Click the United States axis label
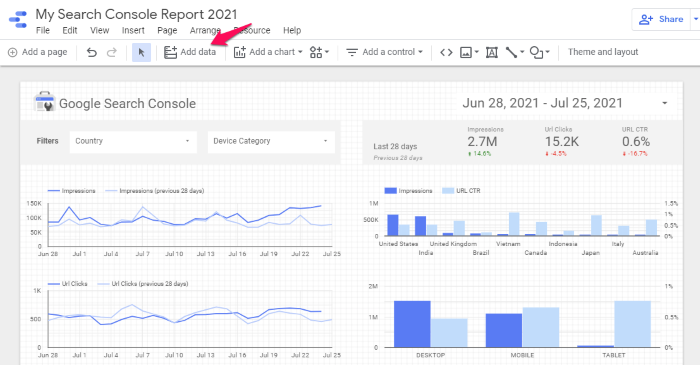This screenshot has height=365, width=700. click(x=398, y=244)
